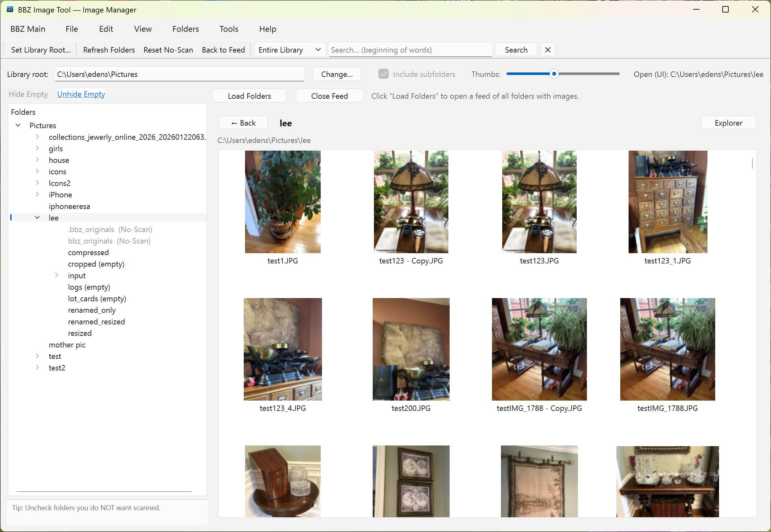Focus the Search text field
This screenshot has height=532, width=771.
click(x=411, y=50)
